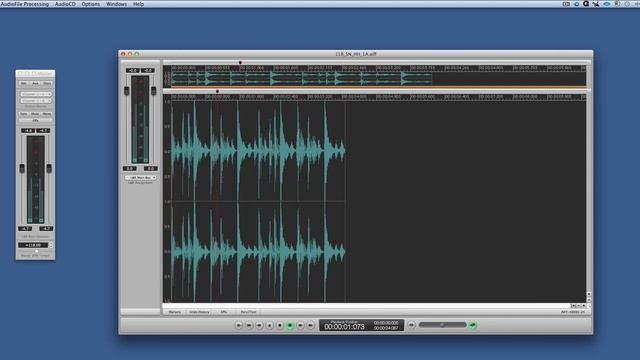640x360 pixels.
Task: Open the AudioCD menu
Action: click(x=65, y=4)
